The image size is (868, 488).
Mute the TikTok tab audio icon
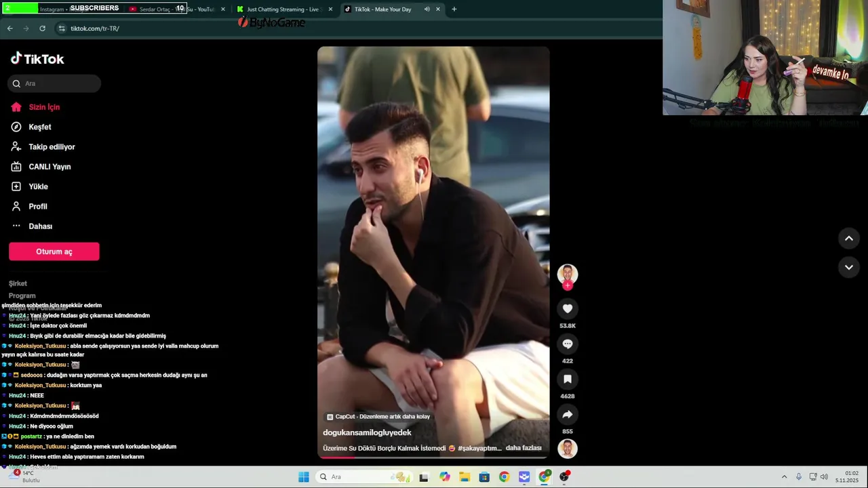[x=427, y=9]
